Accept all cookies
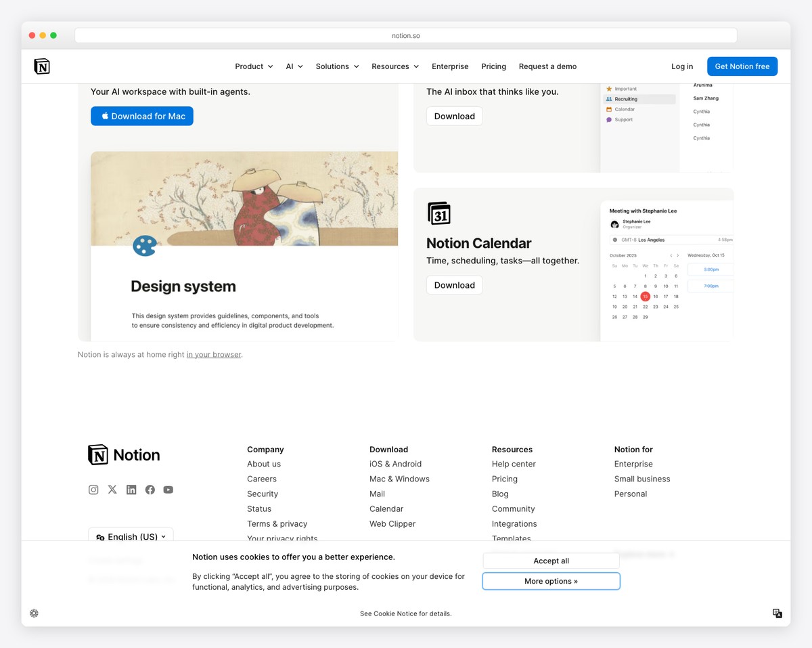This screenshot has height=648, width=812. coord(551,560)
